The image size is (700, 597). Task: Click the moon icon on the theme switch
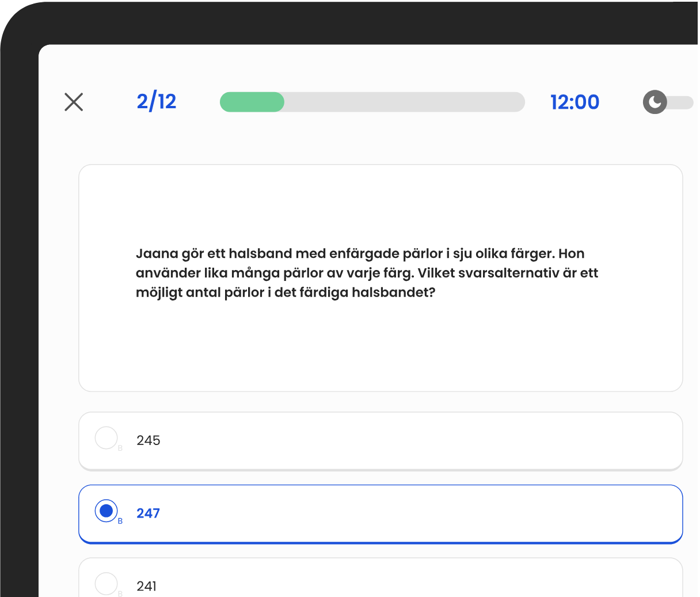click(x=655, y=102)
